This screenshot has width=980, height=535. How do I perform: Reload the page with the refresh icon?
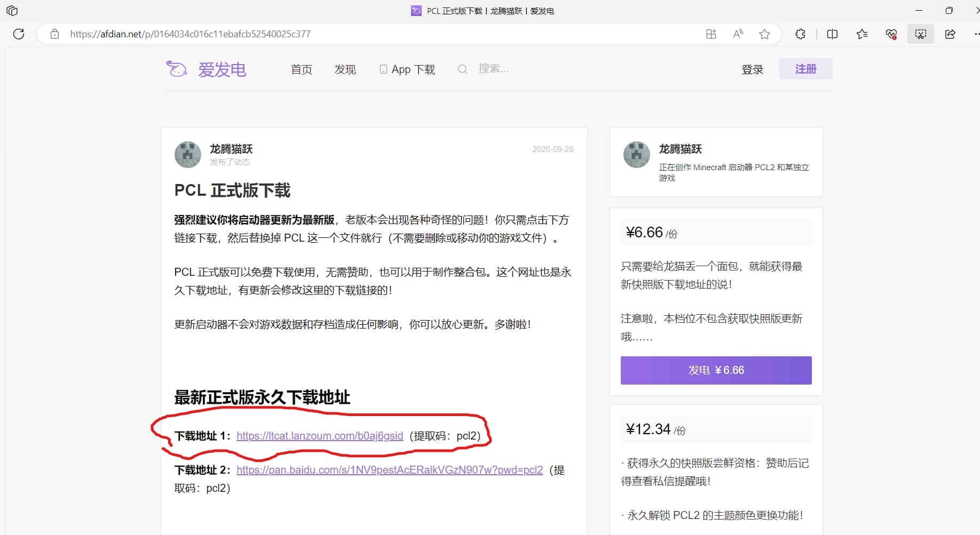click(19, 34)
